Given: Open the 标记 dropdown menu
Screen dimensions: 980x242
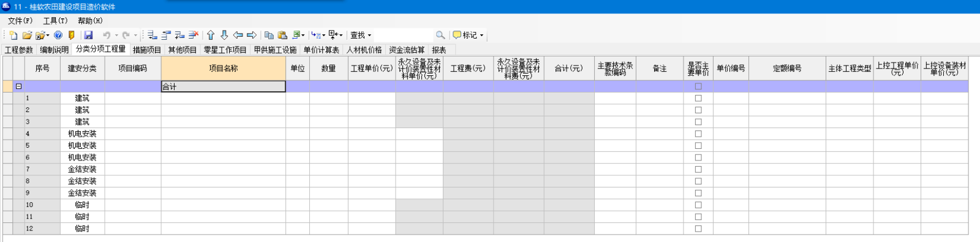Looking at the screenshot, I should (469, 36).
